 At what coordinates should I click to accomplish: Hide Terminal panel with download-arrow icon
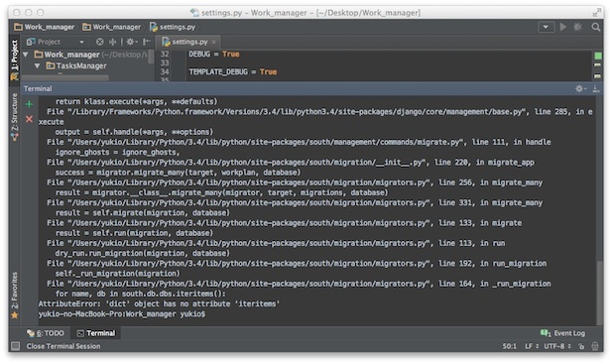[x=595, y=89]
